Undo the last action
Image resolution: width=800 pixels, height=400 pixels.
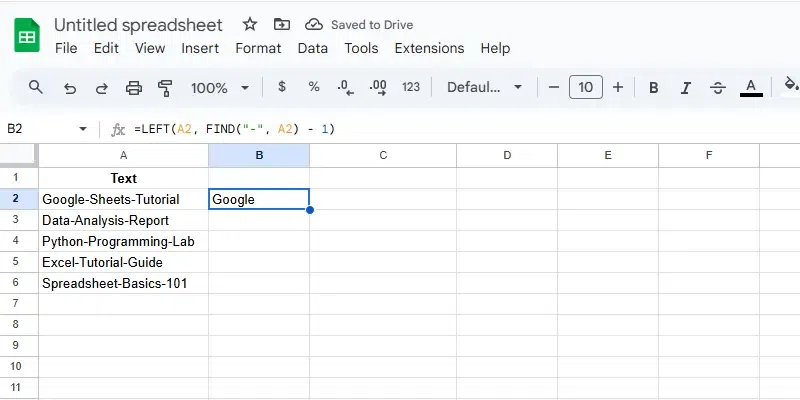(69, 87)
